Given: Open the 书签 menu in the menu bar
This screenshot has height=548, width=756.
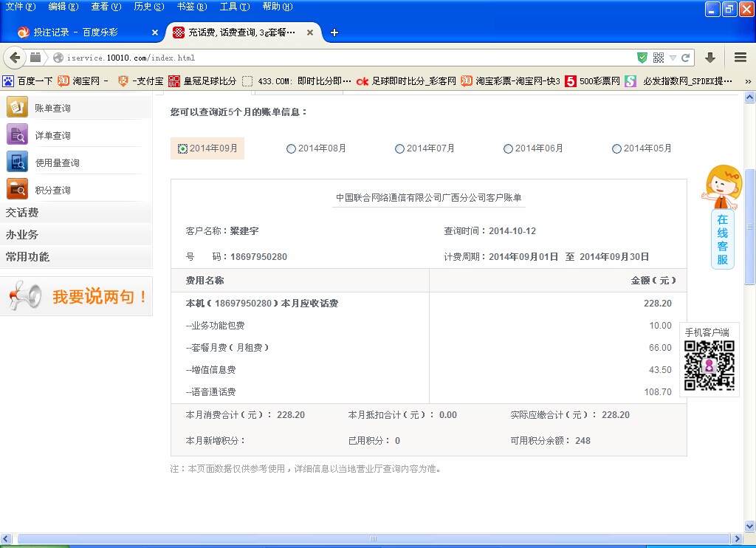Looking at the screenshot, I should [191, 7].
